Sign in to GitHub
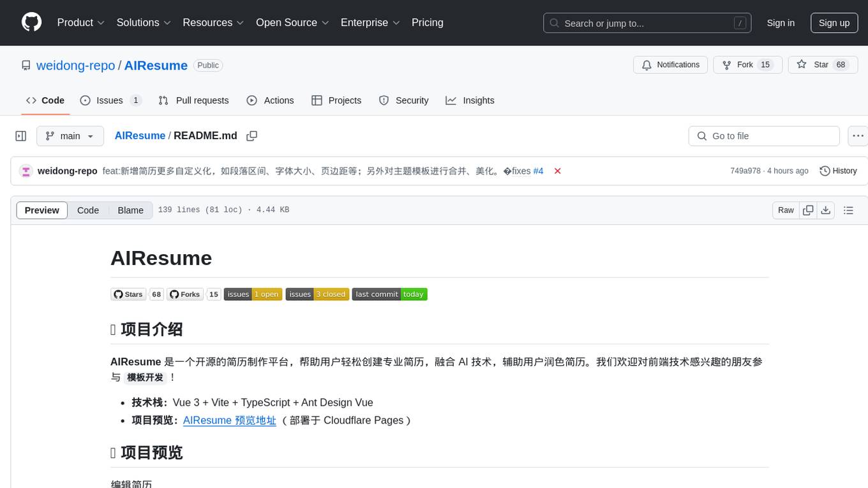This screenshot has width=868, height=488. [x=781, y=23]
